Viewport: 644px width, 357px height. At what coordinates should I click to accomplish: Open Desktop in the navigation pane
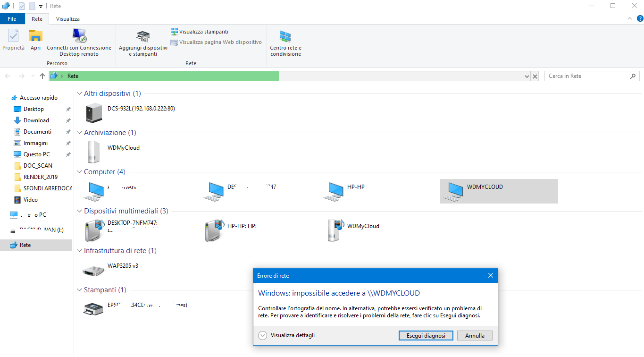coord(33,109)
